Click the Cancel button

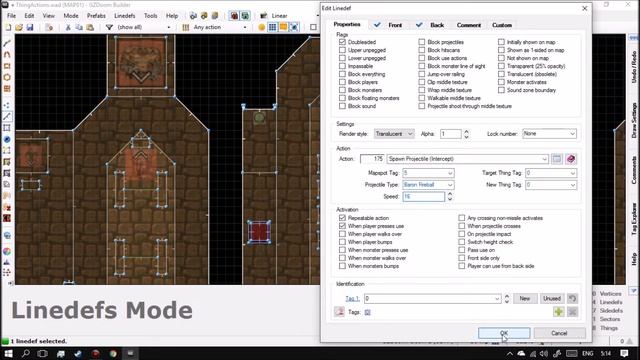559,333
